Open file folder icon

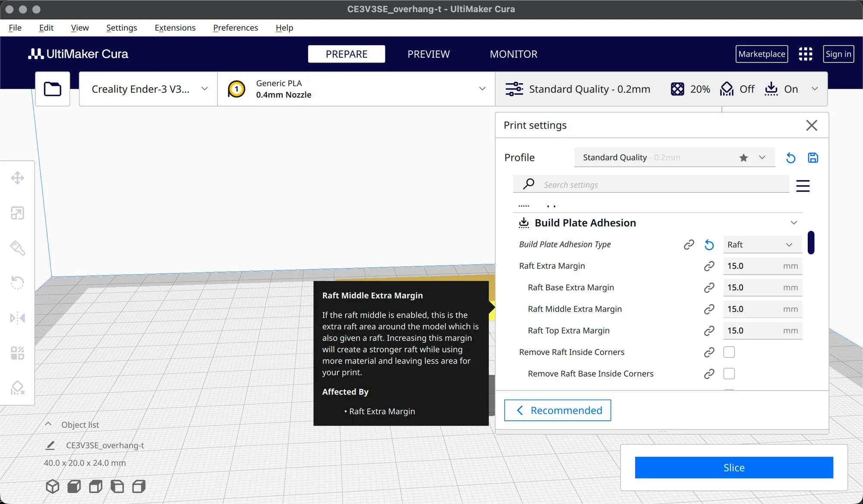(53, 89)
